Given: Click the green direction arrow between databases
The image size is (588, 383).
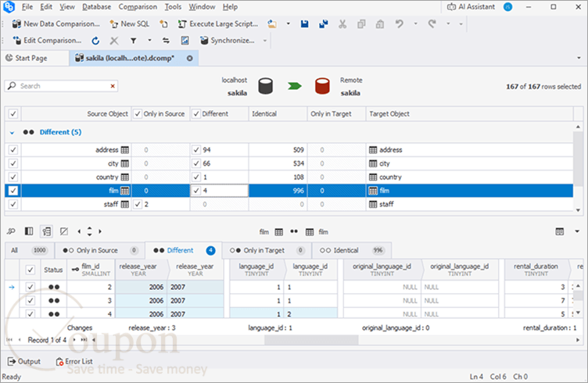Looking at the screenshot, I should 294,86.
